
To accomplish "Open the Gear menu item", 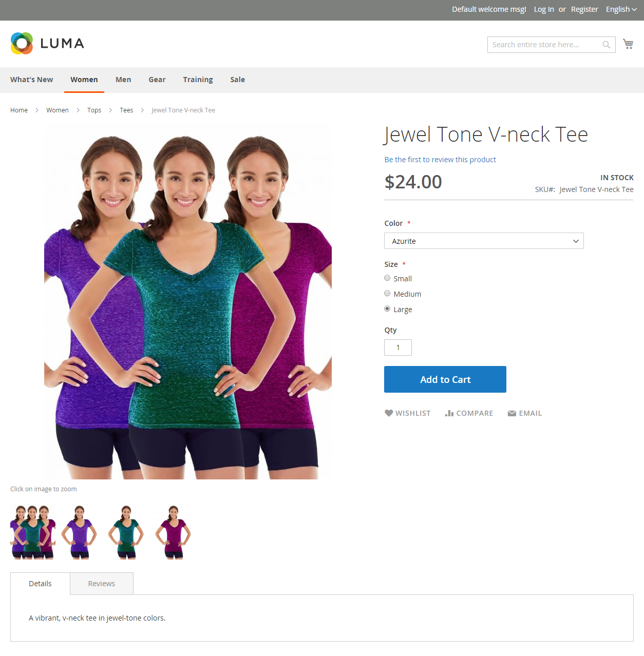I will tap(157, 80).
